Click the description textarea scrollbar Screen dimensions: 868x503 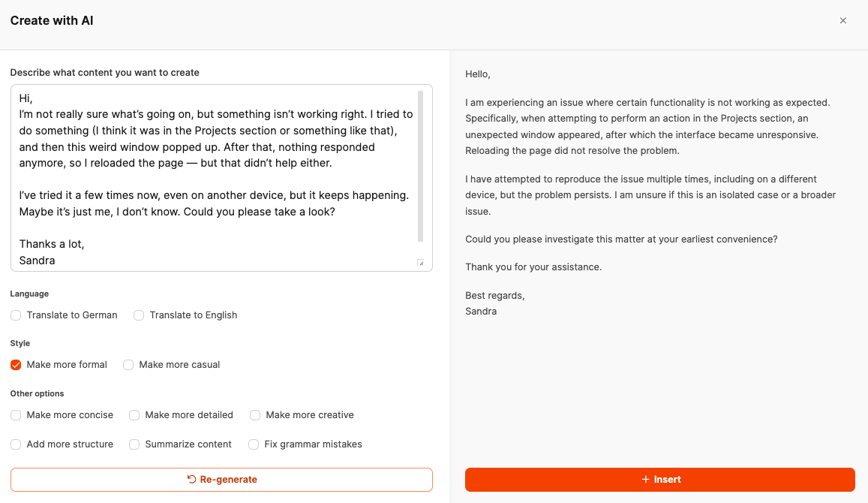click(x=421, y=165)
